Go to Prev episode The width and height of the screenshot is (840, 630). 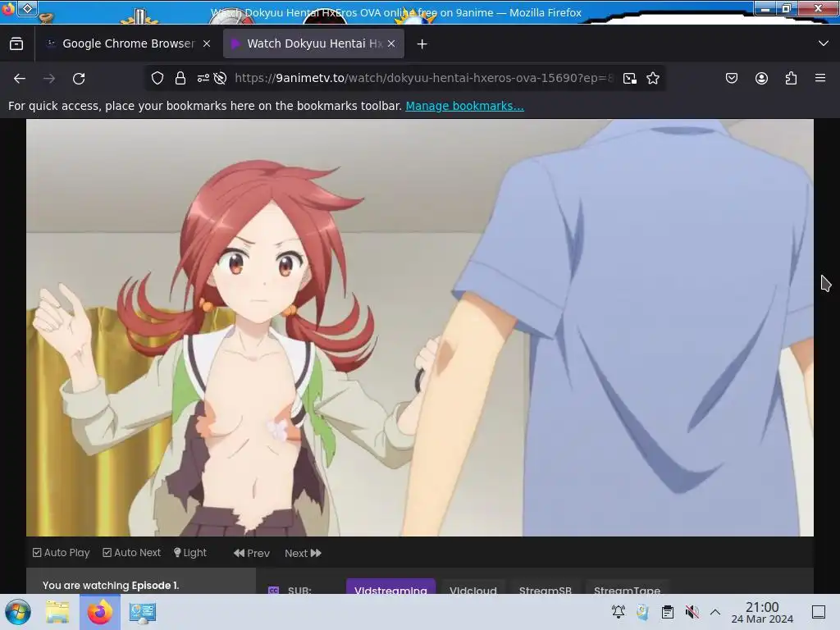[x=252, y=553]
